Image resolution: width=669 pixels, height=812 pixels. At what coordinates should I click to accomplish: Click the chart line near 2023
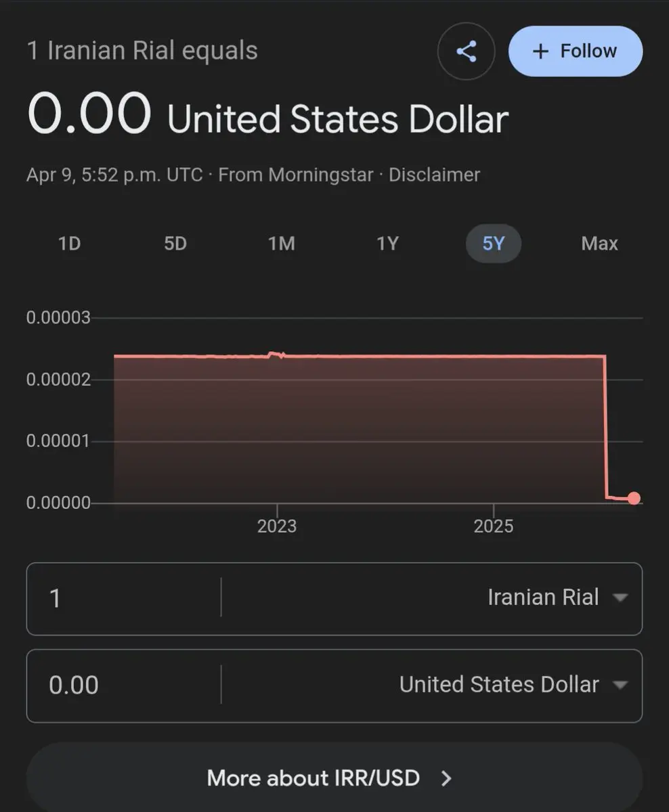point(276,355)
